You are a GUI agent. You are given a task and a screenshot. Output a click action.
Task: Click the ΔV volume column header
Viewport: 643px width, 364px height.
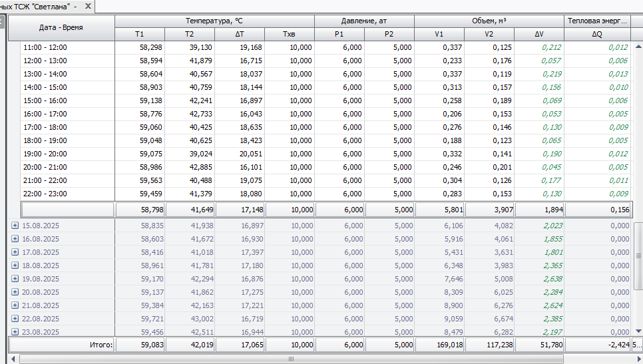click(538, 34)
